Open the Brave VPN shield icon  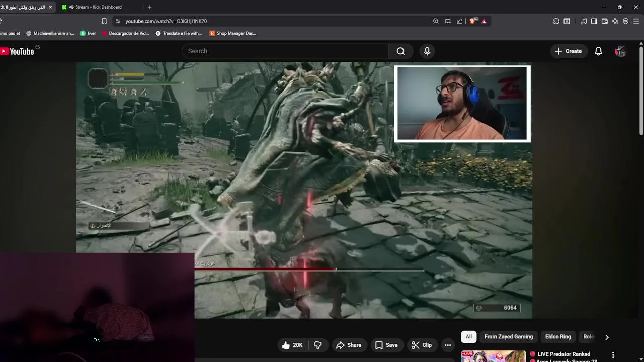tap(626, 21)
